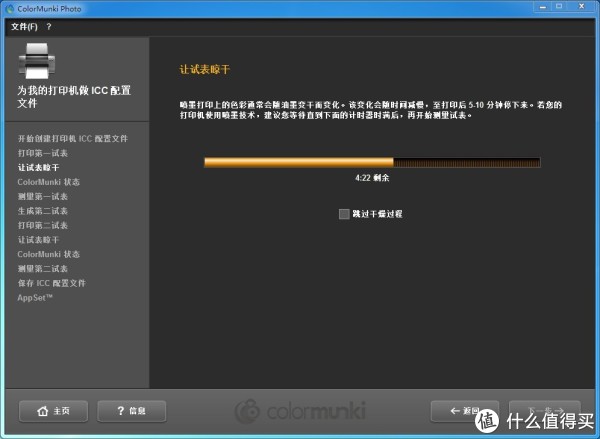Click the 让试表晾干 page heading
Viewport: 600px width, 439px height.
pyautogui.click(x=205, y=69)
